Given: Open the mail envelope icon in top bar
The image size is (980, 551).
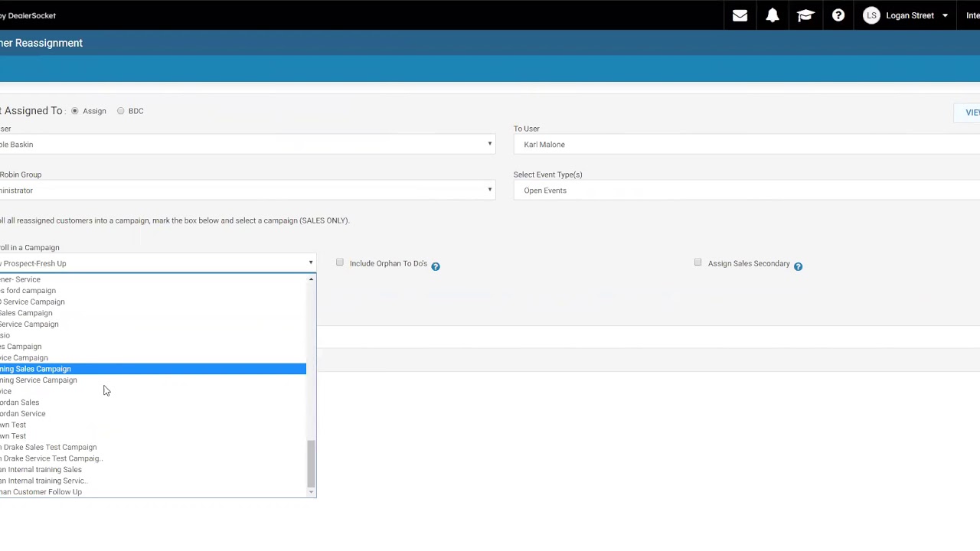Looking at the screenshot, I should coord(740,15).
